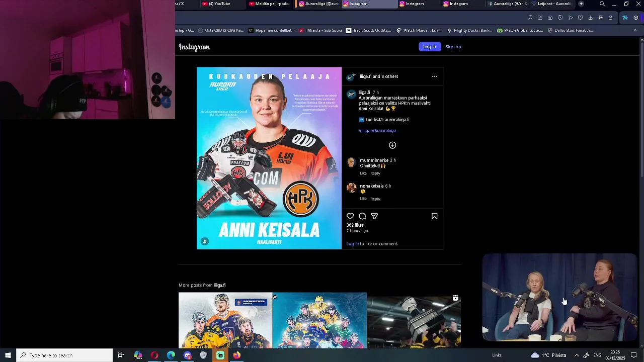This screenshot has height=362, width=644.
Task: Open the Mighty Ducks bookmark
Action: [x=469, y=30]
